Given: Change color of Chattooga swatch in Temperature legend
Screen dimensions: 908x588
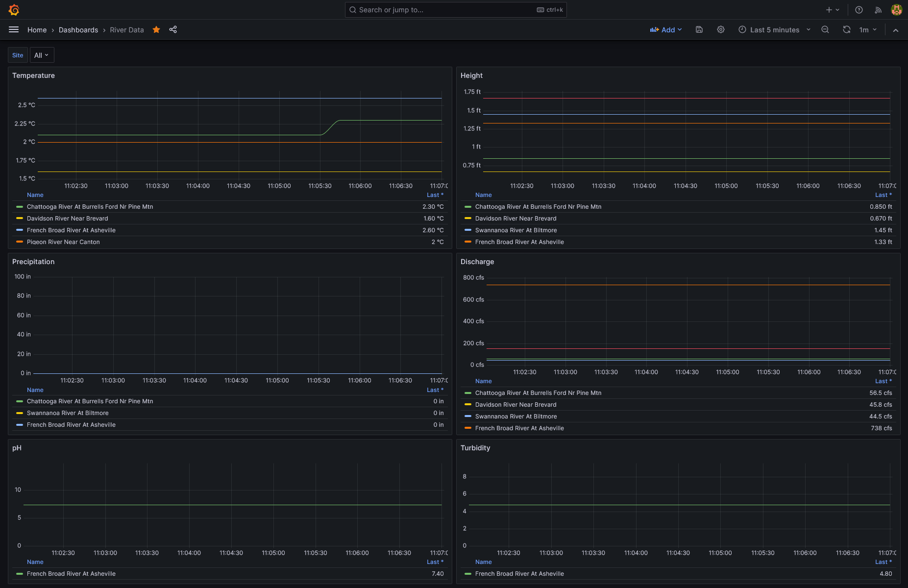Looking at the screenshot, I should click(x=20, y=207).
